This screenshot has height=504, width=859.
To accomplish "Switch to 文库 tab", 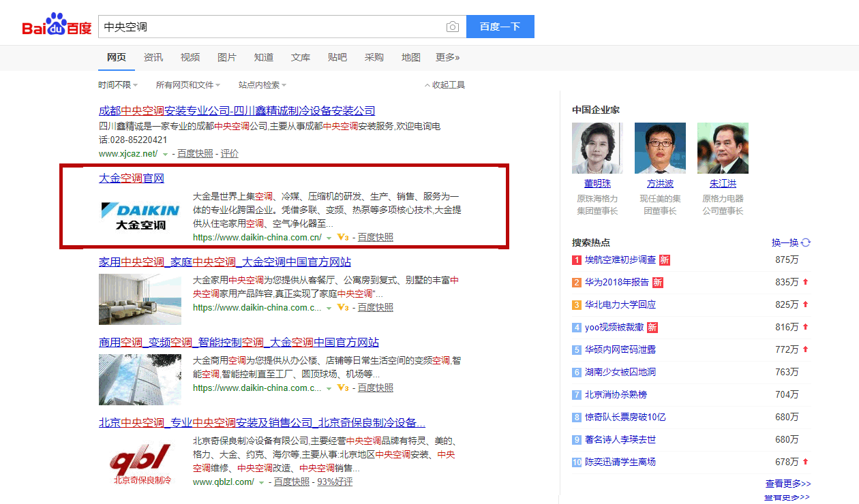I will pos(301,57).
